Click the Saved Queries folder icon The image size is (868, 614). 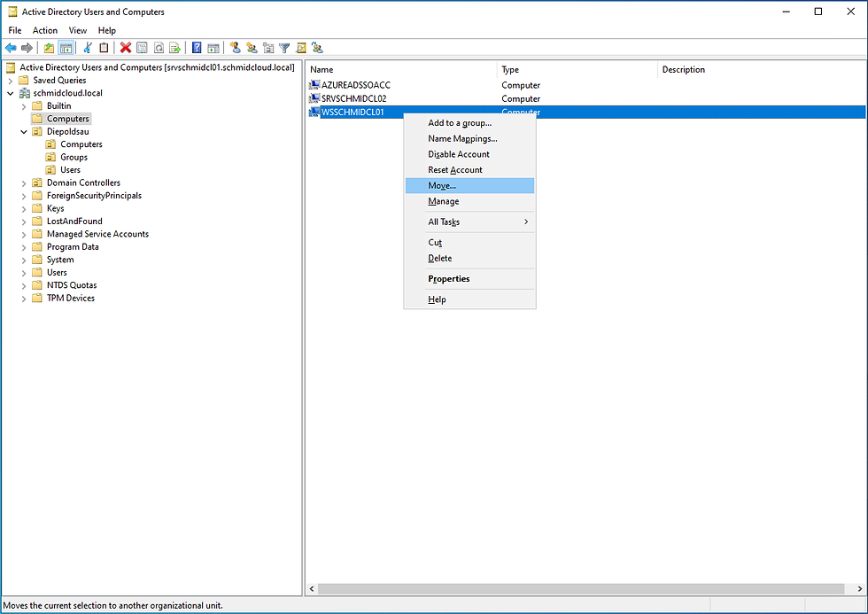tap(24, 81)
